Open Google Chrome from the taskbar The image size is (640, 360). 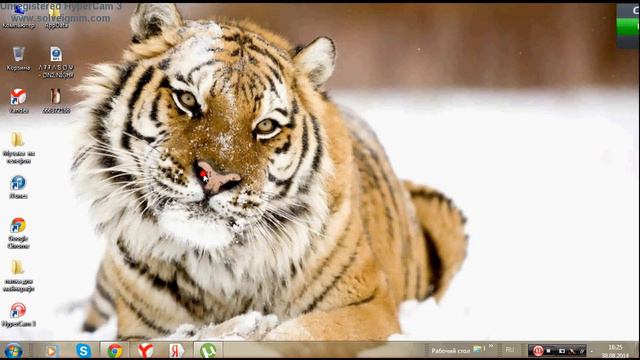pyautogui.click(x=115, y=351)
